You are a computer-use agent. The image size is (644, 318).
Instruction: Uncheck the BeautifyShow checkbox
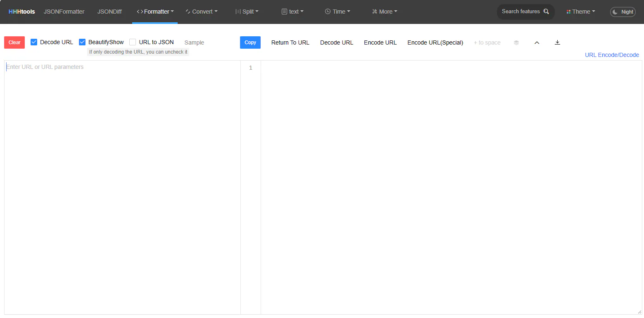coord(82,42)
